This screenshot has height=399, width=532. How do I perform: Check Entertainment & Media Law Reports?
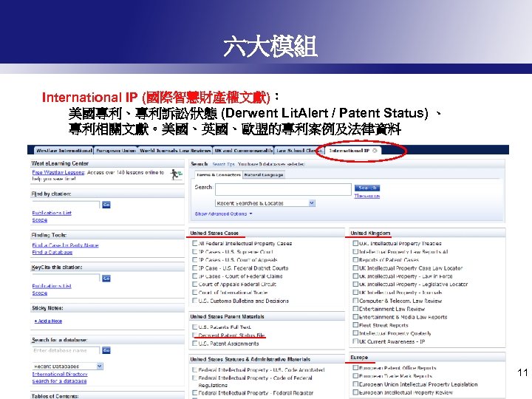(355, 317)
